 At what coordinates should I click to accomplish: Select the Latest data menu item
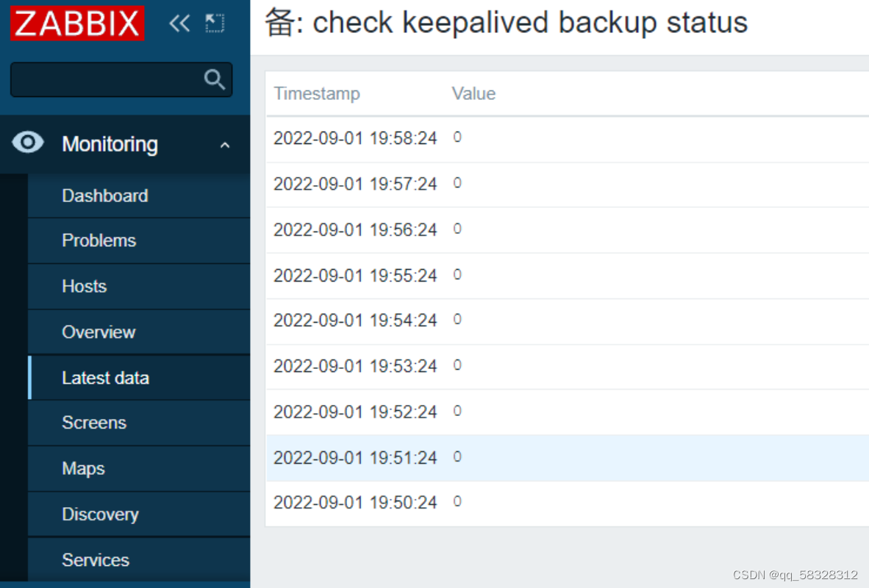[x=105, y=377]
